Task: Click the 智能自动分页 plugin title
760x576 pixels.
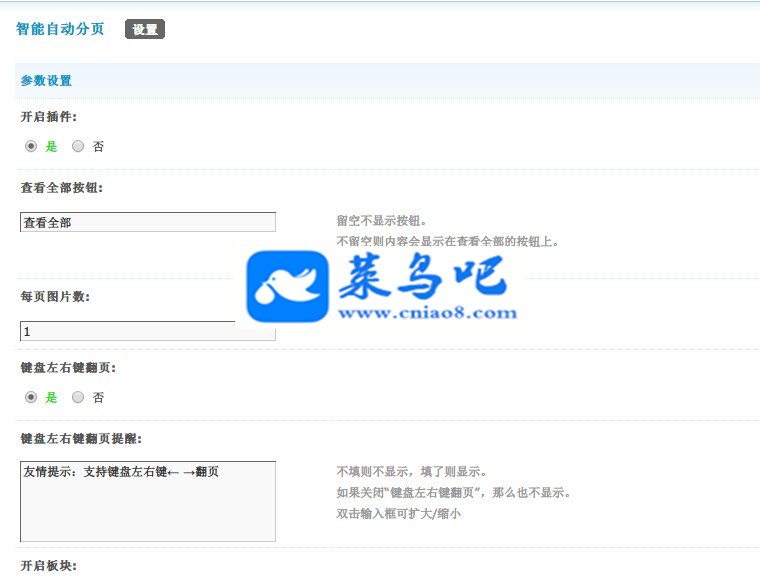Action: [60, 29]
